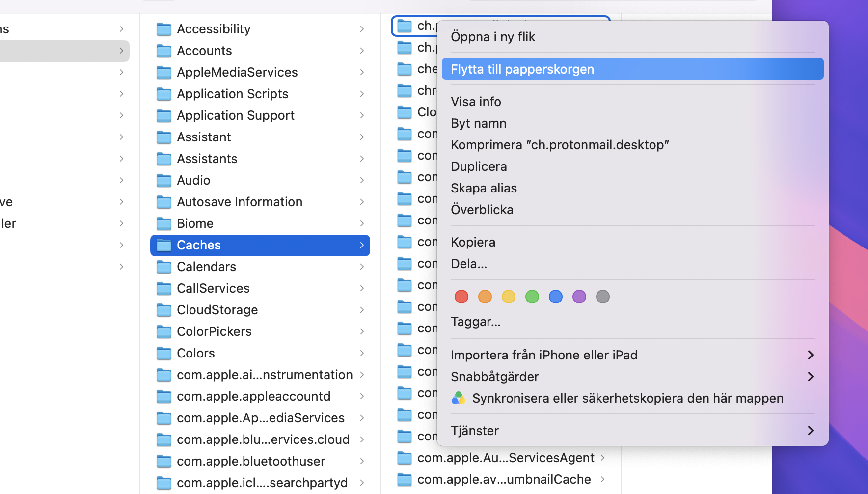
Task: Click the Calendars folder icon
Action: pyautogui.click(x=164, y=267)
